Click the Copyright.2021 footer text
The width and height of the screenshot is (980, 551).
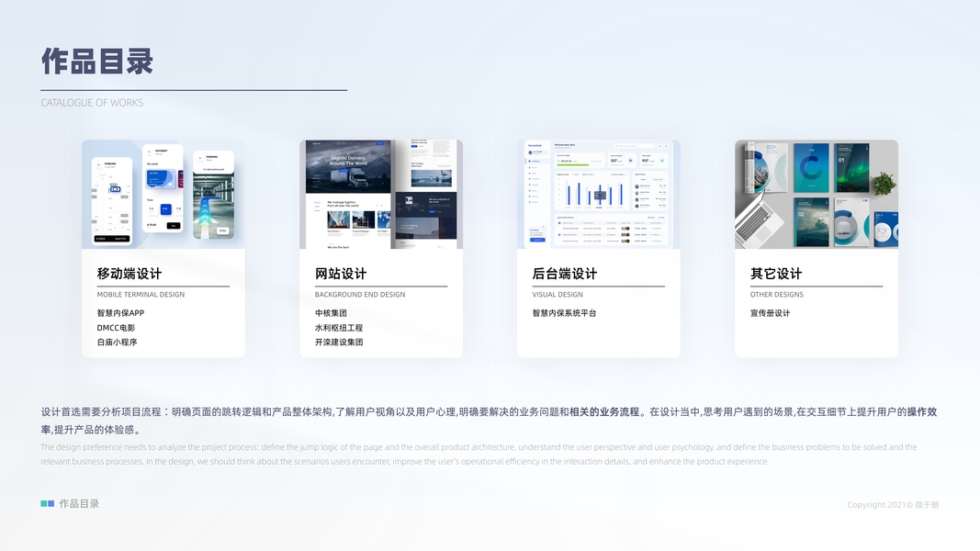tap(893, 505)
